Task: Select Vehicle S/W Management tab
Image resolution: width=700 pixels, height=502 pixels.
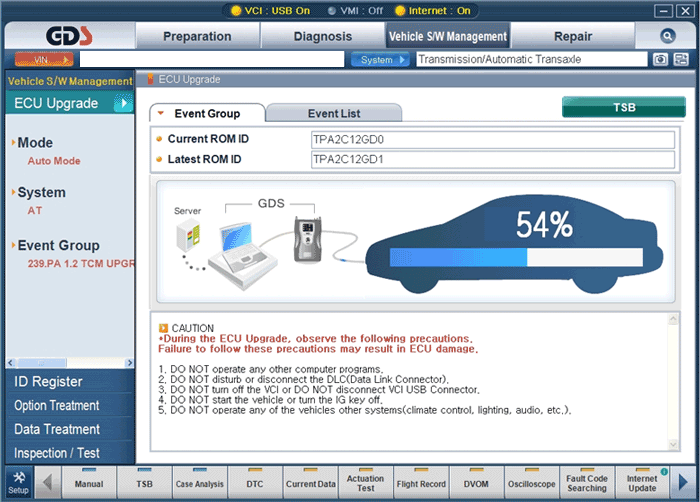Action: point(448,36)
